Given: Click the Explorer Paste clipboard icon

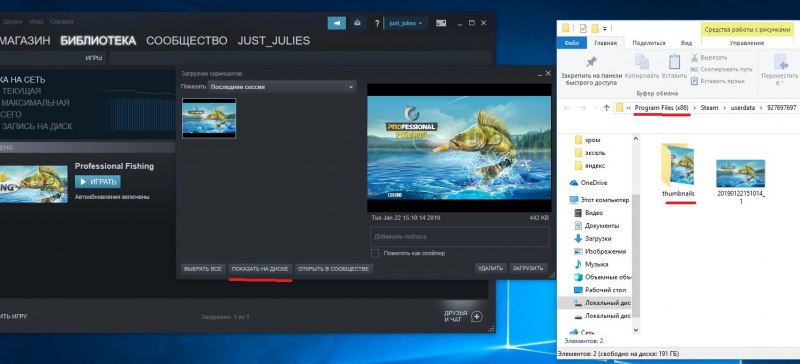Looking at the screenshot, I should 674,62.
